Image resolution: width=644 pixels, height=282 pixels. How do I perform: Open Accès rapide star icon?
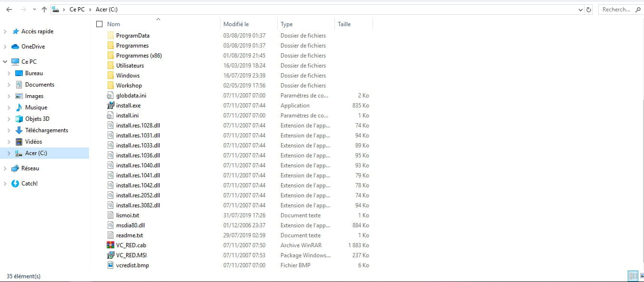(15, 31)
